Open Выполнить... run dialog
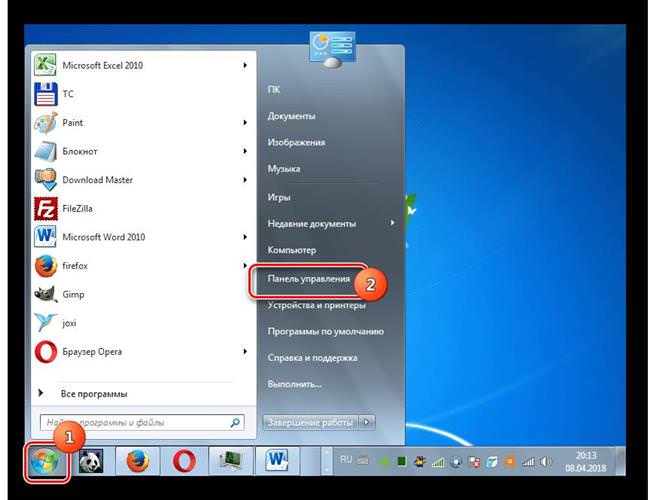Image resolution: width=650 pixels, height=500 pixels. 295,384
